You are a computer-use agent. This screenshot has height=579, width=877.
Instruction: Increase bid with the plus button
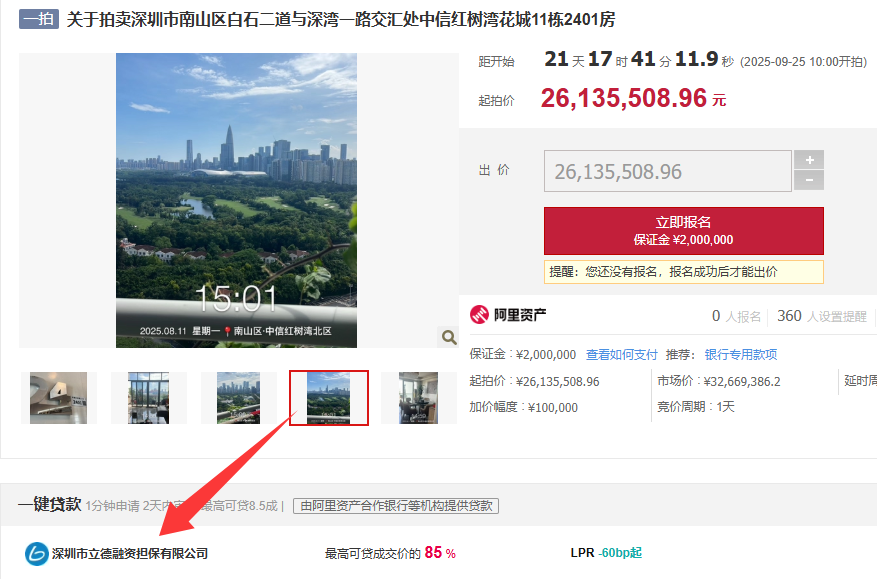point(809,160)
